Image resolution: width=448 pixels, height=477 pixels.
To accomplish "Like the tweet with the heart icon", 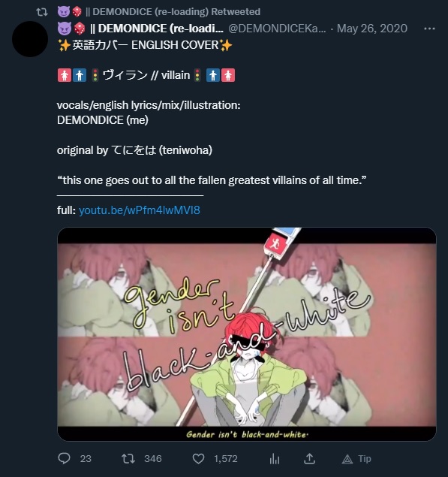I will pyautogui.click(x=198, y=458).
